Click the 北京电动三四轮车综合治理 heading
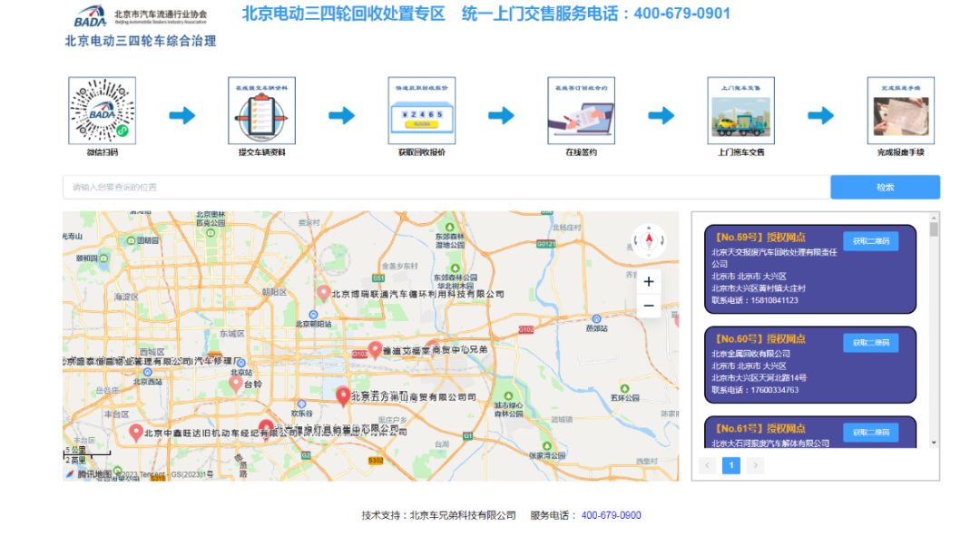 (x=141, y=41)
